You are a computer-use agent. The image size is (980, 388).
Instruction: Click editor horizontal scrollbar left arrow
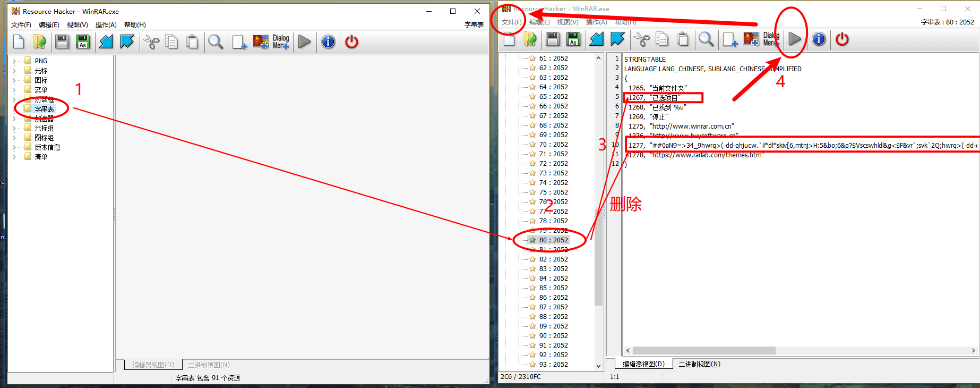pyautogui.click(x=629, y=351)
